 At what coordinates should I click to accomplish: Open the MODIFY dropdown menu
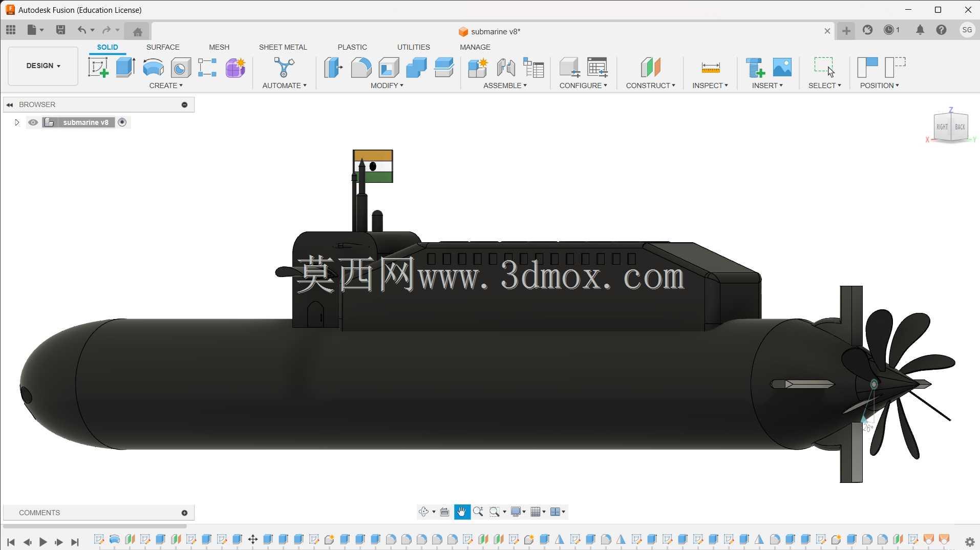pos(387,86)
